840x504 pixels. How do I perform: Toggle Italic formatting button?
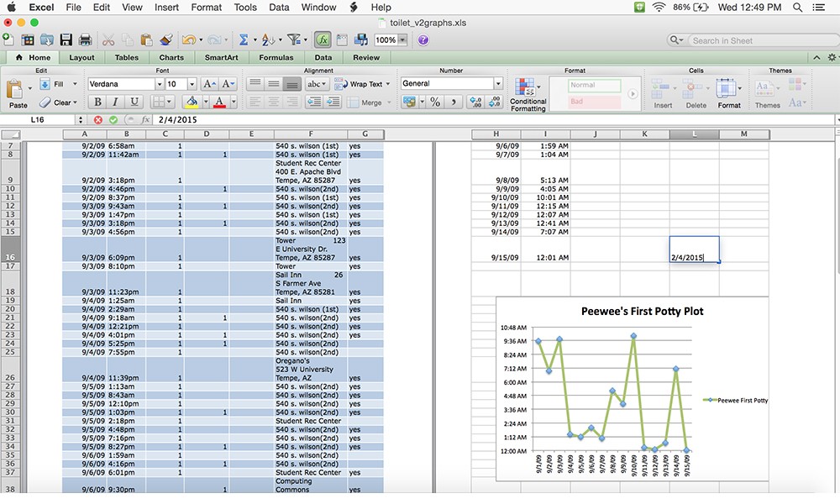(x=115, y=102)
